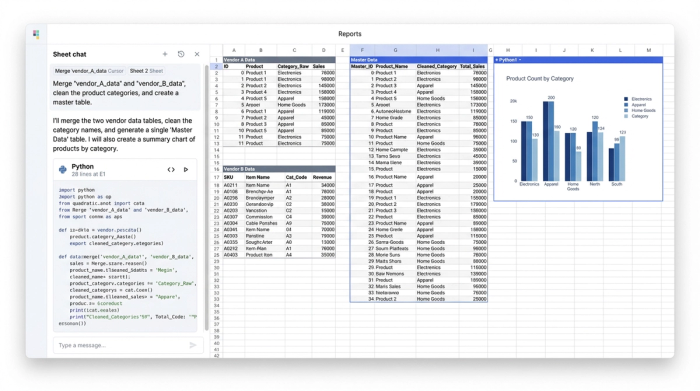Select column A header

(x=233, y=50)
